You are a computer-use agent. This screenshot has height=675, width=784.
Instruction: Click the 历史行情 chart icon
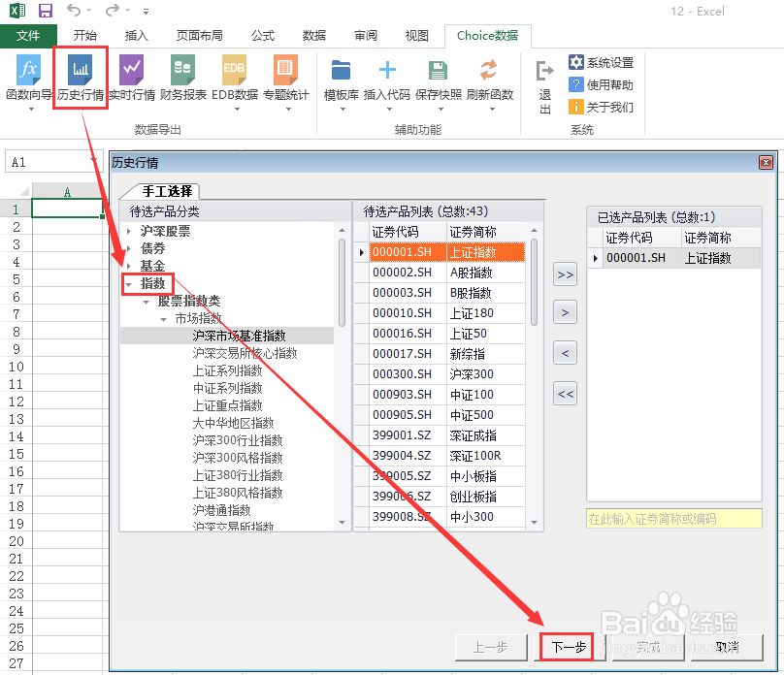point(80,70)
